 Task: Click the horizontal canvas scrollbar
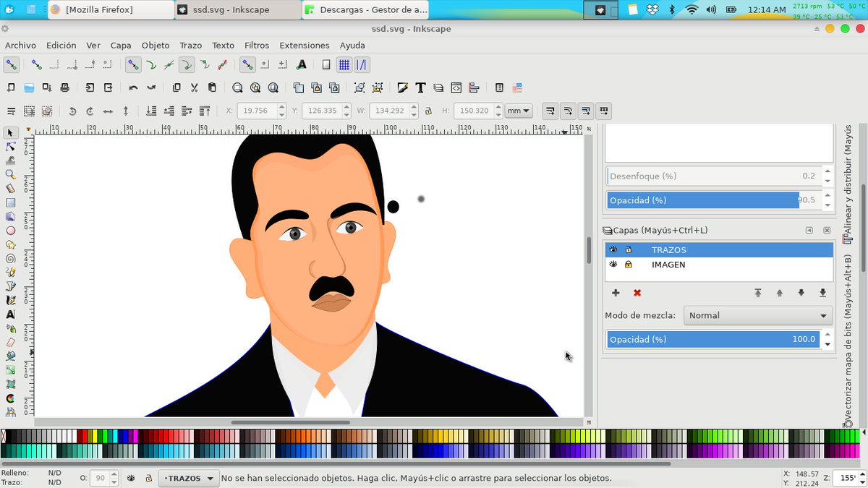tap(291, 422)
